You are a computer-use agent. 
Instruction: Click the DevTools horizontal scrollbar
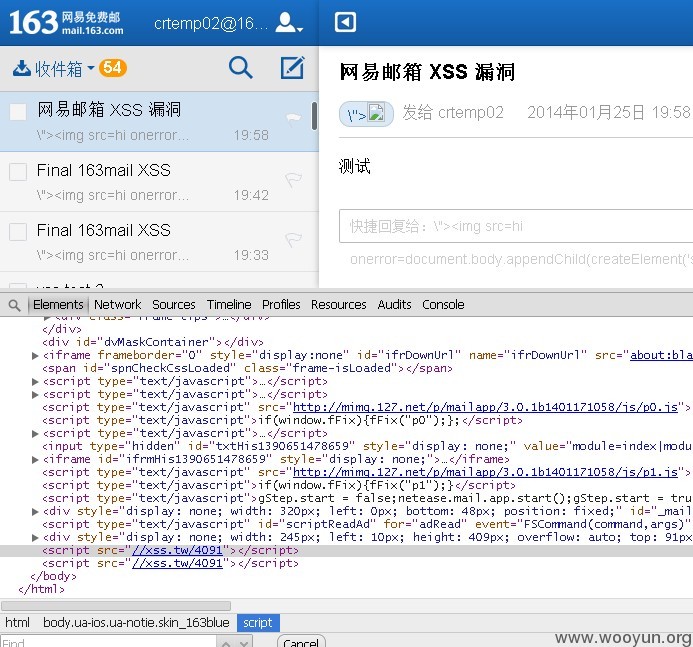point(116,605)
